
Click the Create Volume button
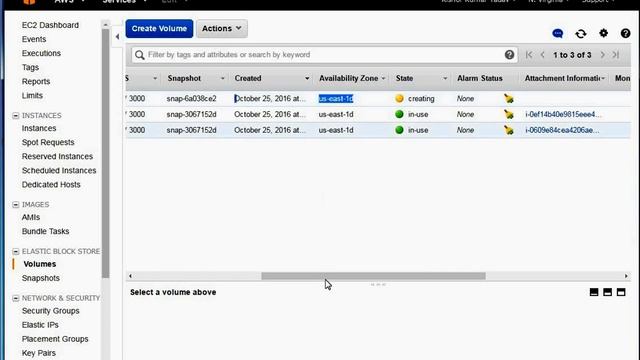point(159,29)
